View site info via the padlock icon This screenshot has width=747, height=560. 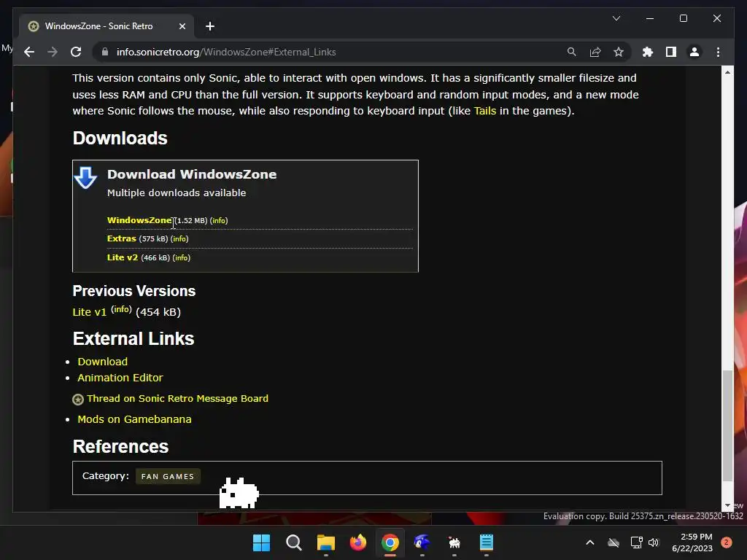[105, 52]
